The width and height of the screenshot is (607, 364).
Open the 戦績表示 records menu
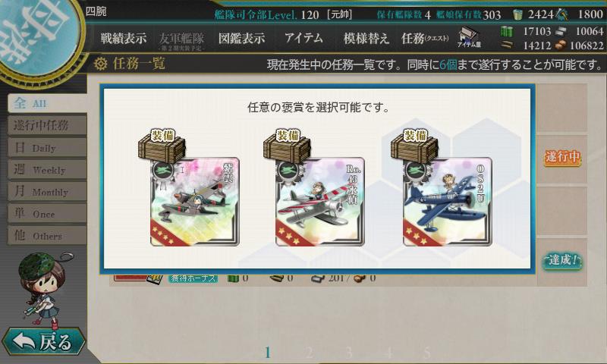124,38
